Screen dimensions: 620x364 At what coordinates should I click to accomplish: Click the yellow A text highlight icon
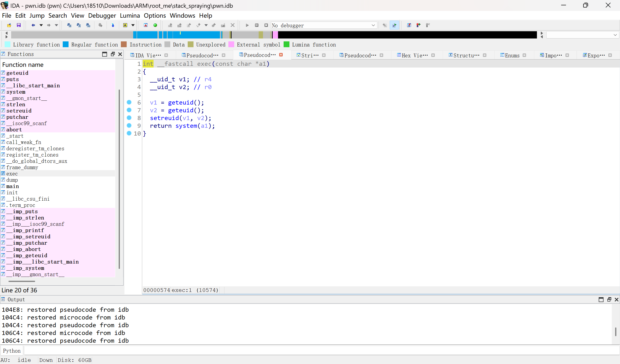click(125, 25)
